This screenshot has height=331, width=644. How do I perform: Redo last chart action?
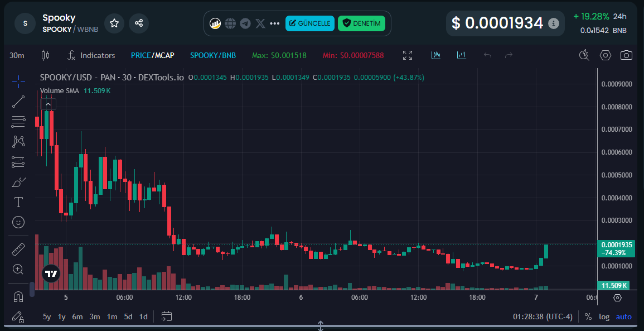tap(509, 55)
